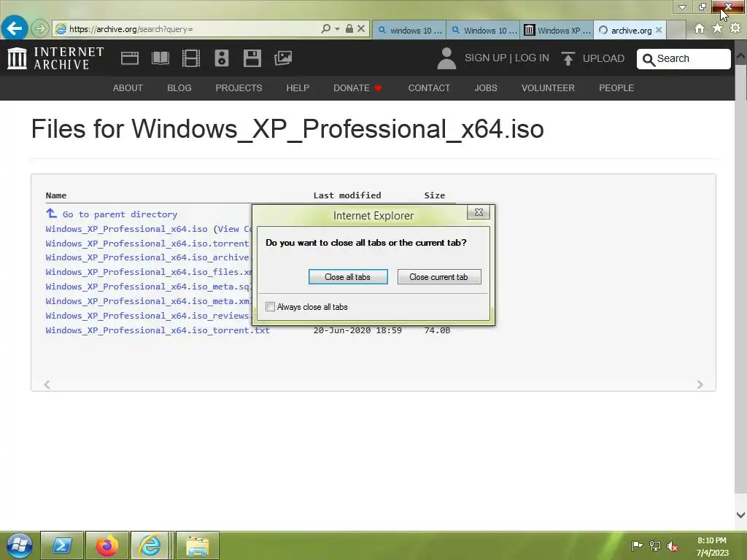747x560 pixels.
Task: Open the Texts book icon
Action: (160, 58)
